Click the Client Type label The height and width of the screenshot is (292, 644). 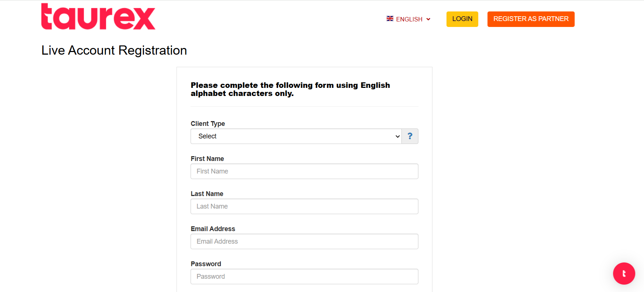[x=208, y=124]
